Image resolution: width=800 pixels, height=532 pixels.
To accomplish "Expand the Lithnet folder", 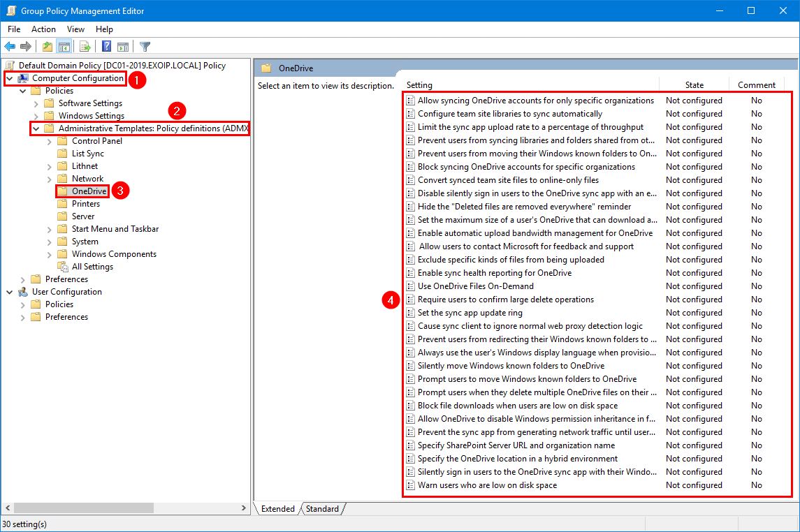I will 50,166.
